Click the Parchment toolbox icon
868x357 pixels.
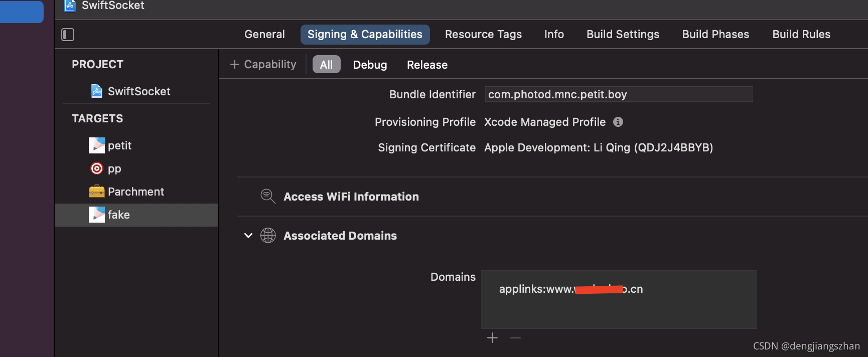point(97,192)
